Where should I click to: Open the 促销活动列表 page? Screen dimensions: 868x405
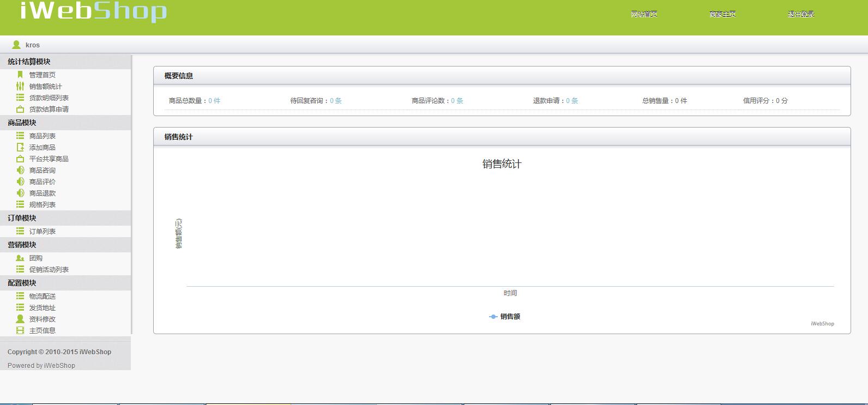point(49,269)
